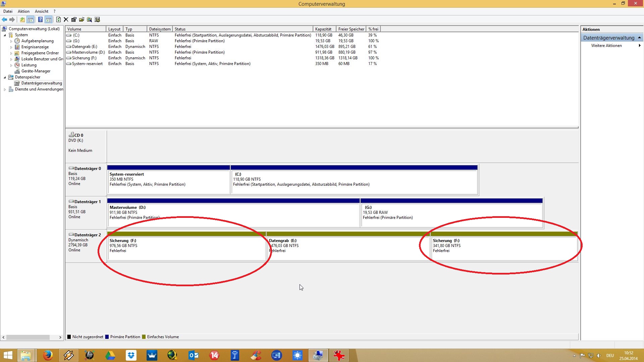Collapse the Datenträgerverwaltung actions section
This screenshot has height=362, width=644.
pos(639,38)
